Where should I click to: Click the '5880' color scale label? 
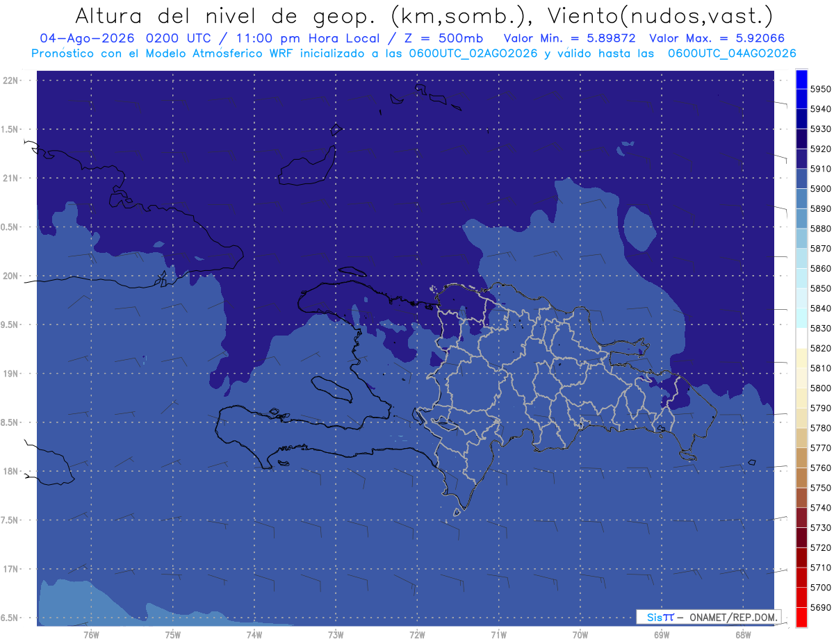click(x=821, y=229)
